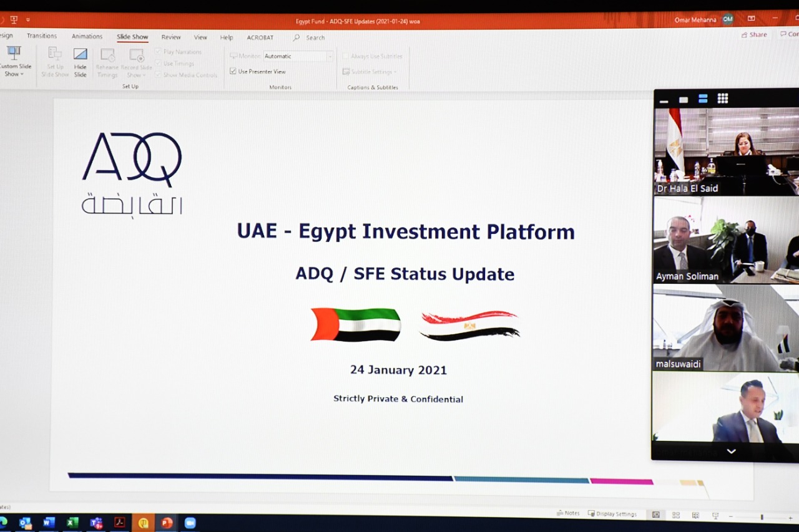Open the Monitor Automatic combo box
The width and height of the screenshot is (799, 532).
pyautogui.click(x=298, y=56)
